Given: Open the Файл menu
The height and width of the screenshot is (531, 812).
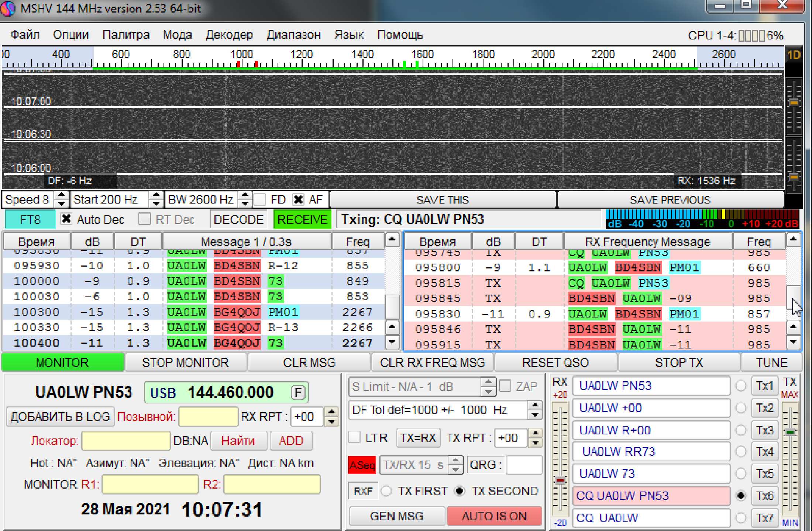Looking at the screenshot, I should (25, 35).
